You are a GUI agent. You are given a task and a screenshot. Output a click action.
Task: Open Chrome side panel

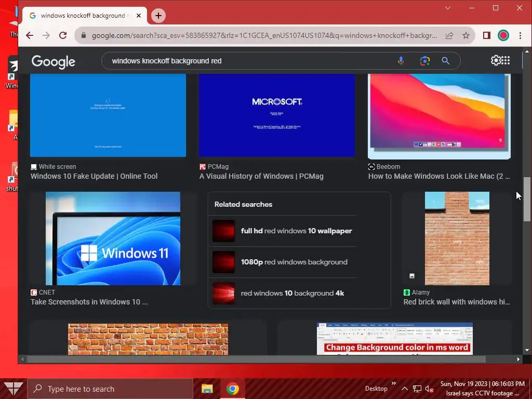(x=486, y=35)
